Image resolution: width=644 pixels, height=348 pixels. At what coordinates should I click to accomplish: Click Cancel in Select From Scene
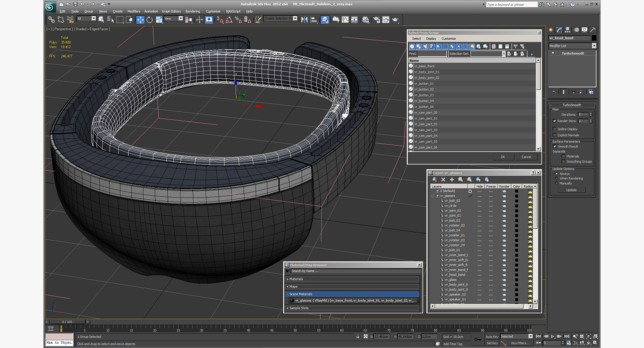(x=526, y=157)
